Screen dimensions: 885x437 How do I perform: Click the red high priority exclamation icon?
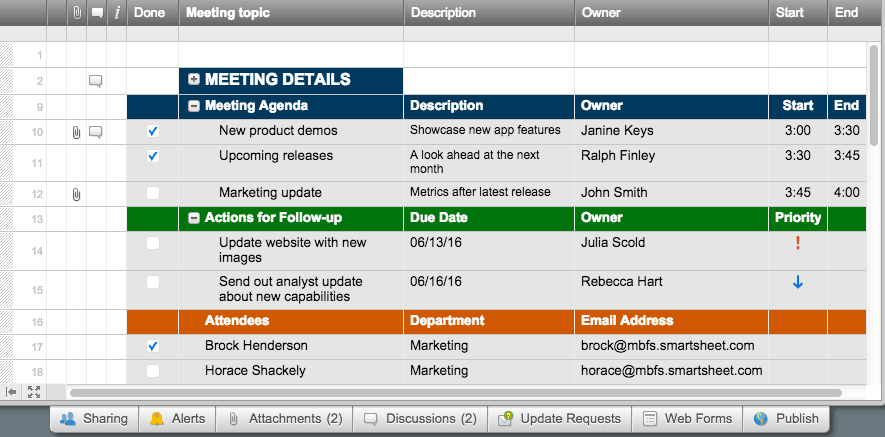pyautogui.click(x=797, y=243)
